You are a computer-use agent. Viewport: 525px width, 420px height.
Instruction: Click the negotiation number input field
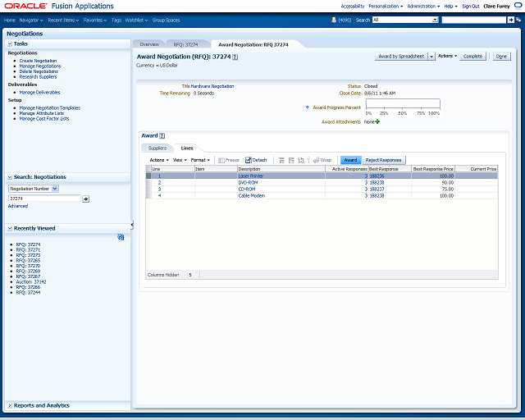pos(44,199)
